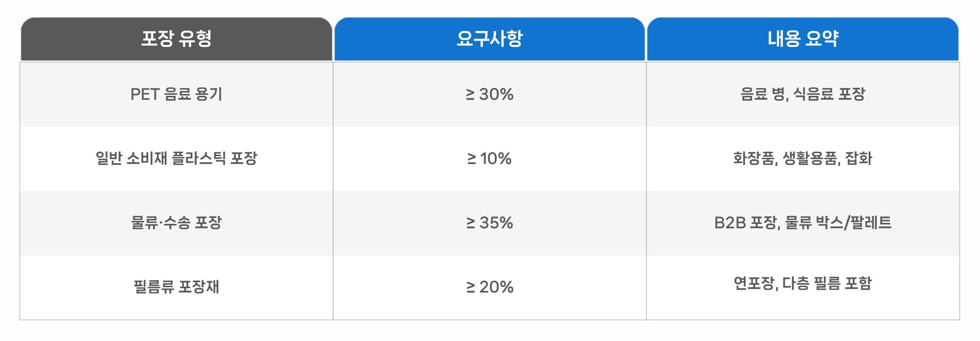The height and width of the screenshot is (341, 980).
Task: Select the B2B 포장 text
Action: 746,222
